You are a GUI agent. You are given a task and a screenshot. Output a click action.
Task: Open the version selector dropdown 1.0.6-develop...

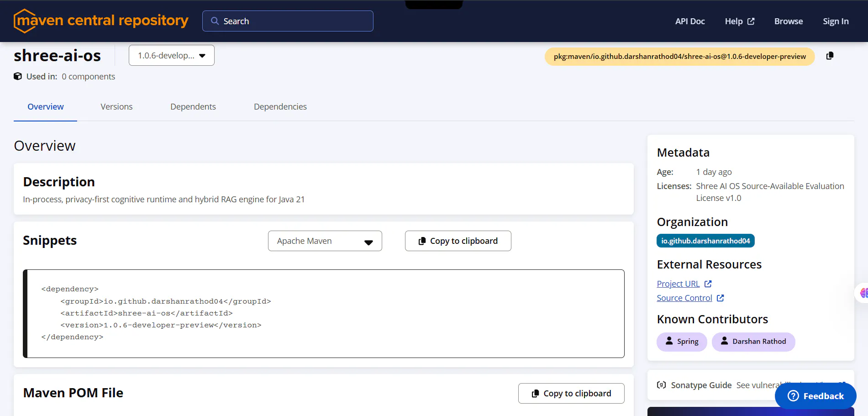pyautogui.click(x=172, y=55)
